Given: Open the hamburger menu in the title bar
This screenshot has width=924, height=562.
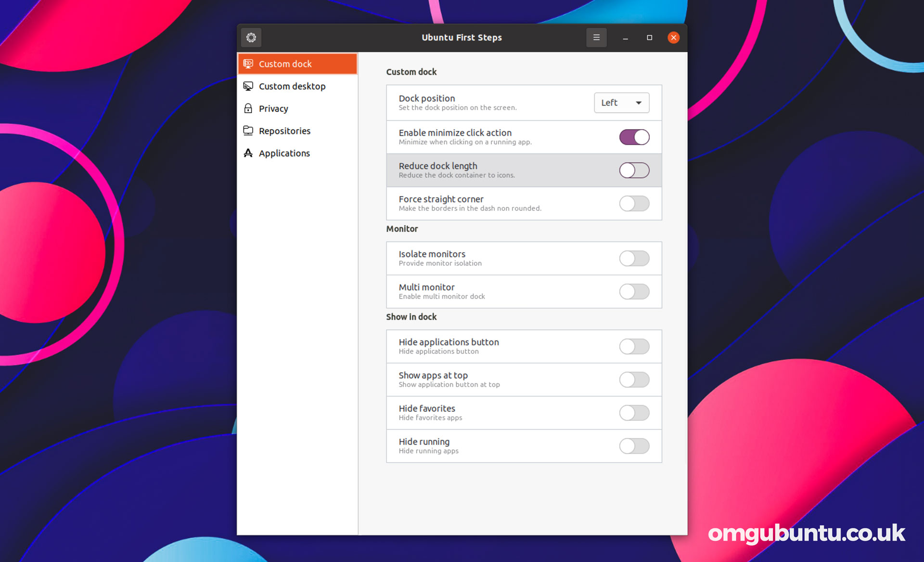Looking at the screenshot, I should pyautogui.click(x=596, y=38).
